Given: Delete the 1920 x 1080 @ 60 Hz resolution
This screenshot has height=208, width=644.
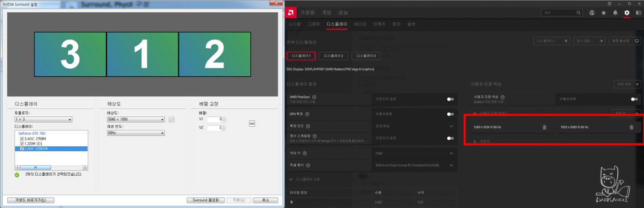Looking at the screenshot, I should [631, 127].
